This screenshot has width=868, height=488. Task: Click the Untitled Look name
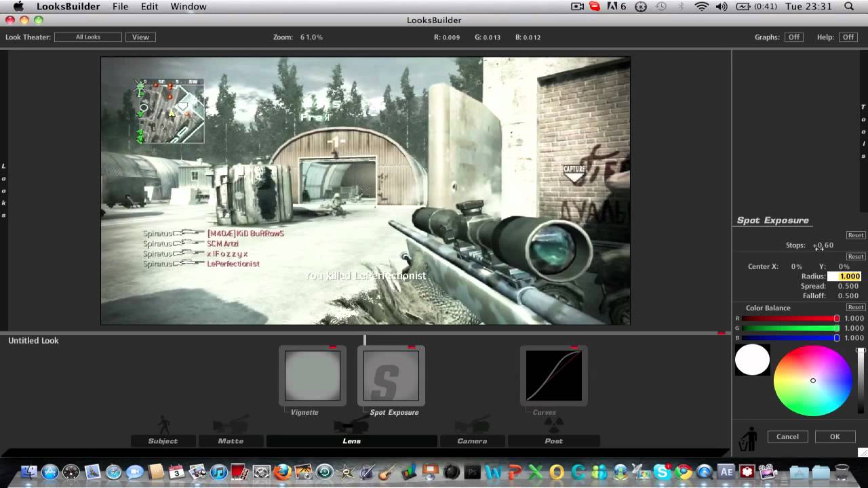[x=33, y=340]
